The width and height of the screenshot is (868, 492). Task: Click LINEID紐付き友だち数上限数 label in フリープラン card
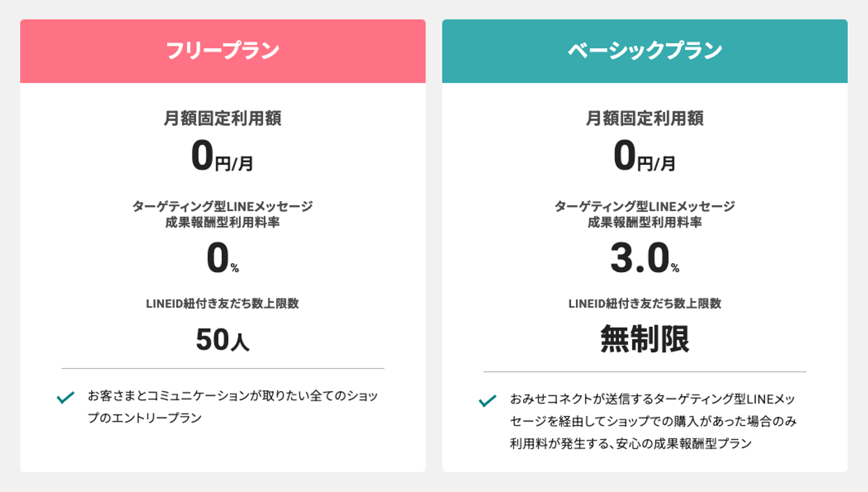point(223,303)
